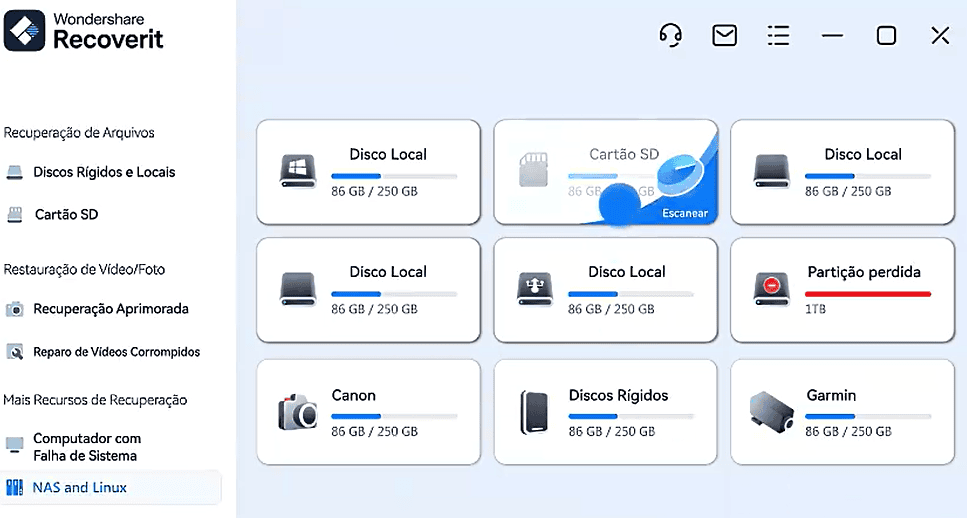Screen dimensions: 967x518
Task: Click the Reparo de Vídeos Corrompidos icon
Action: [x=15, y=352]
